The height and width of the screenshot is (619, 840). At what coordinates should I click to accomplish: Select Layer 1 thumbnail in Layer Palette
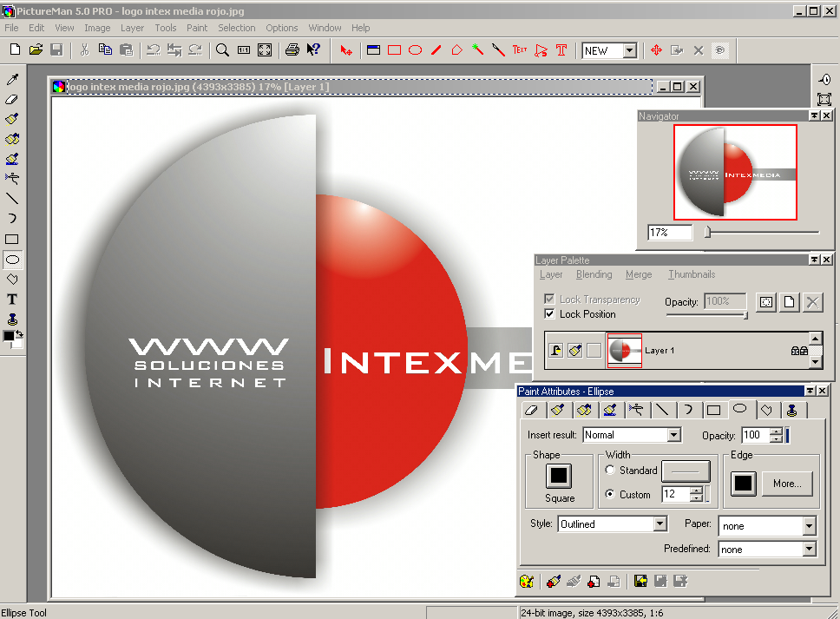click(x=624, y=351)
